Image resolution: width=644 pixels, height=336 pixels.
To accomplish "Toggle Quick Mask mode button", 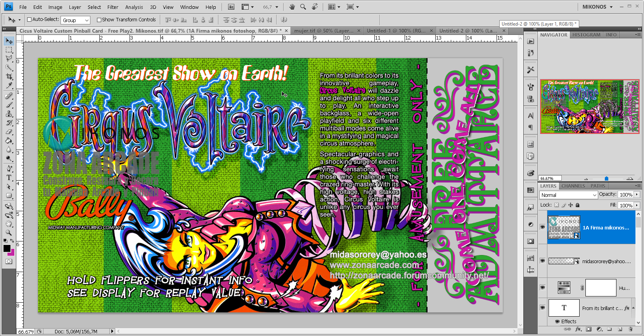I will 9,262.
